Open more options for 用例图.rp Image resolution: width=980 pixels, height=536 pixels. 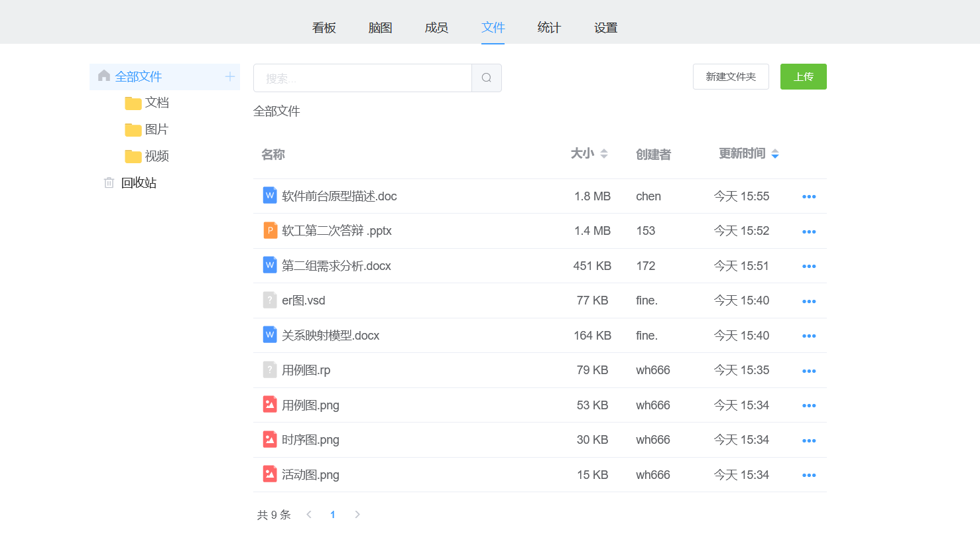809,371
